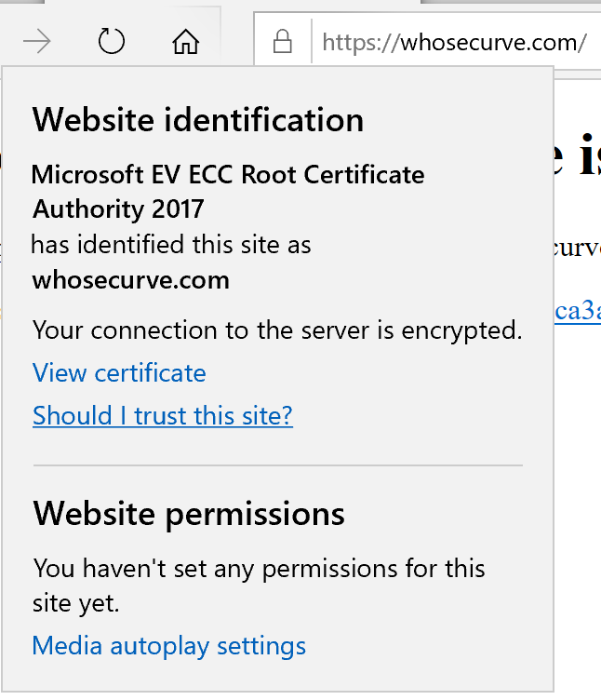Screen dimensions: 601x700
Task: Click the padlock icon in address bar
Action: [282, 42]
